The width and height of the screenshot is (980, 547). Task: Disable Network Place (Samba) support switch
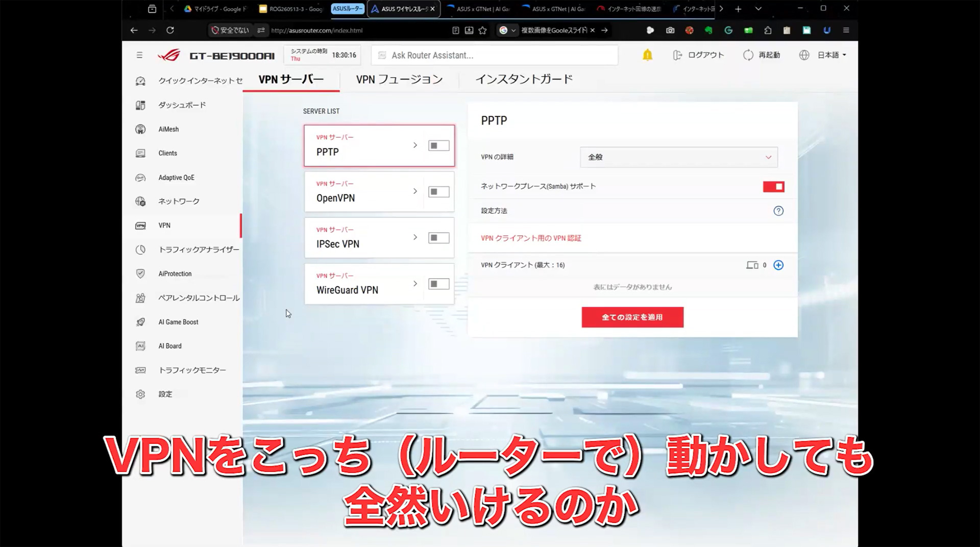(x=774, y=187)
